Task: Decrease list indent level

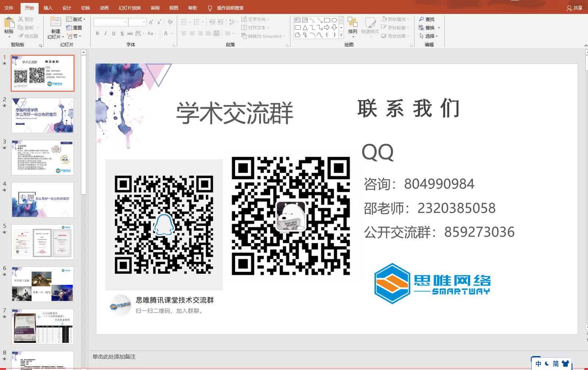Action: coord(212,22)
